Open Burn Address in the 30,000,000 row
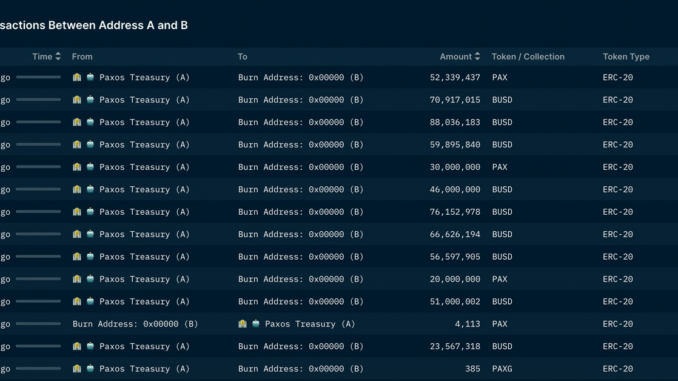Viewport: 678px width, 381px height. [301, 167]
